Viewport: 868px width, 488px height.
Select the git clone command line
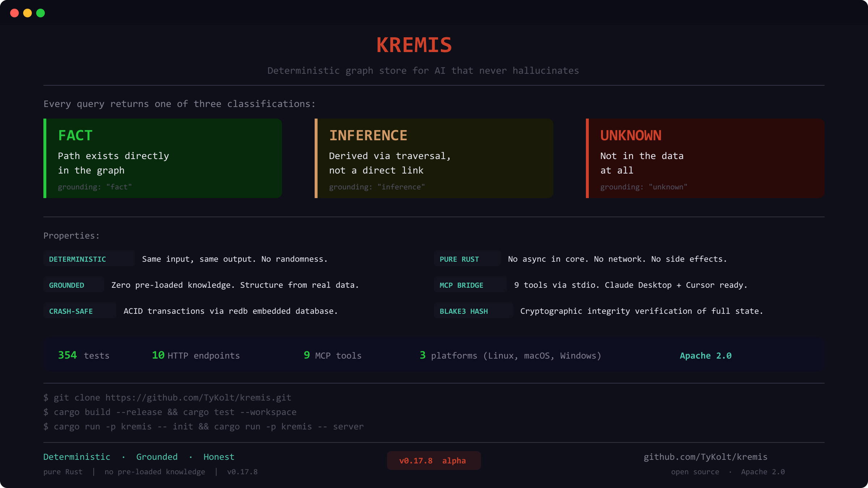[167, 397]
